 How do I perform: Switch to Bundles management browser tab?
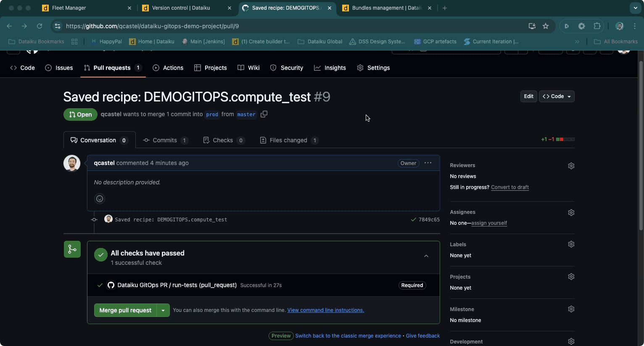pos(387,8)
